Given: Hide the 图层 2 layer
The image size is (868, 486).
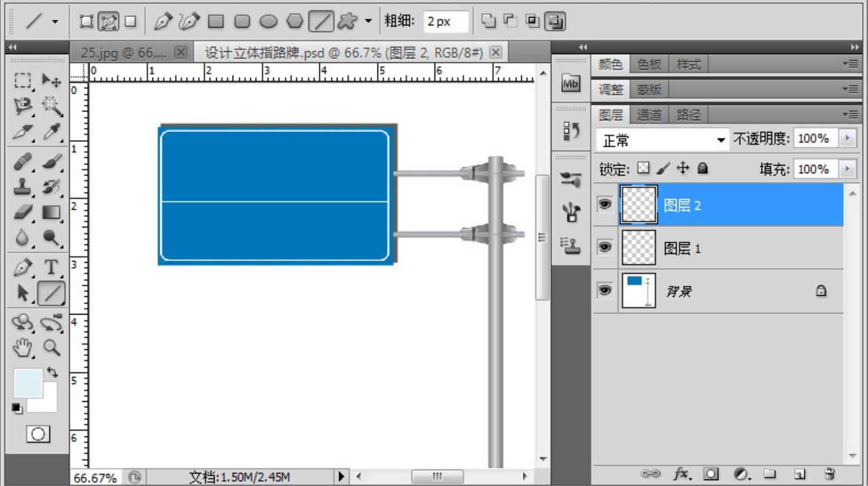Looking at the screenshot, I should pos(605,204).
